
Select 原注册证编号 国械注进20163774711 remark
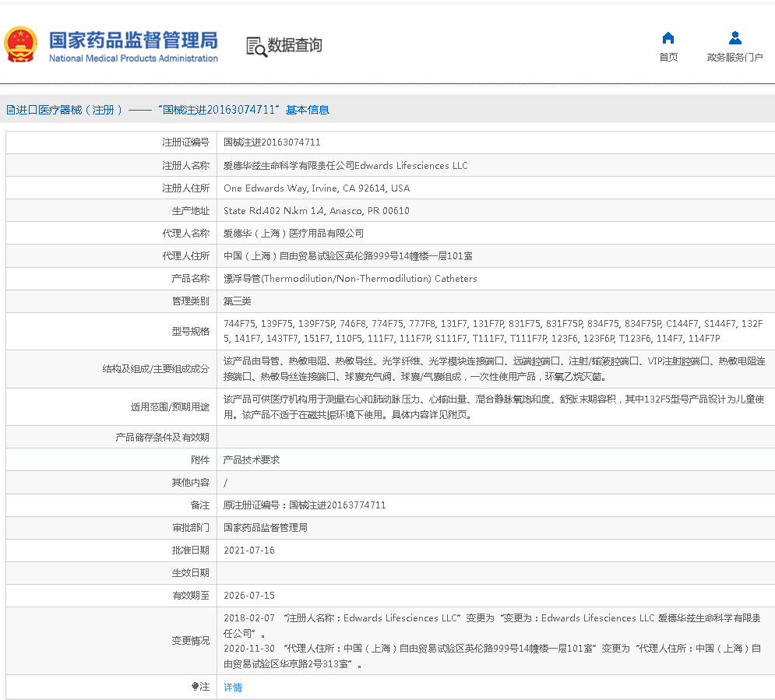pos(305,505)
